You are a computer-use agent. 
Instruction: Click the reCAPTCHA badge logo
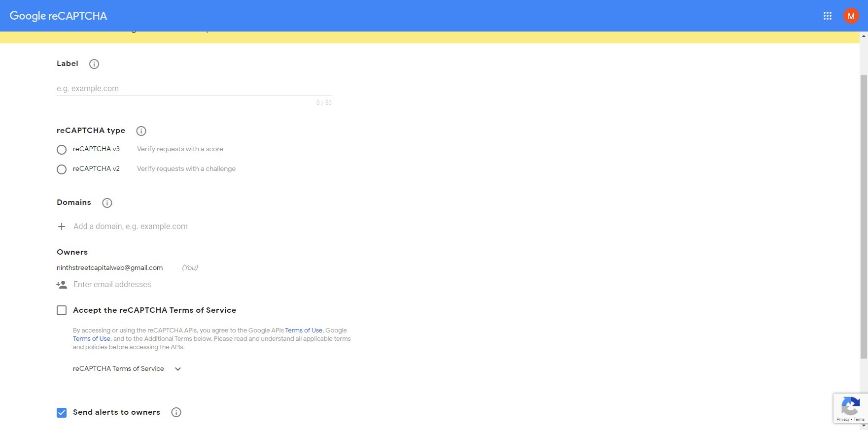tap(851, 406)
